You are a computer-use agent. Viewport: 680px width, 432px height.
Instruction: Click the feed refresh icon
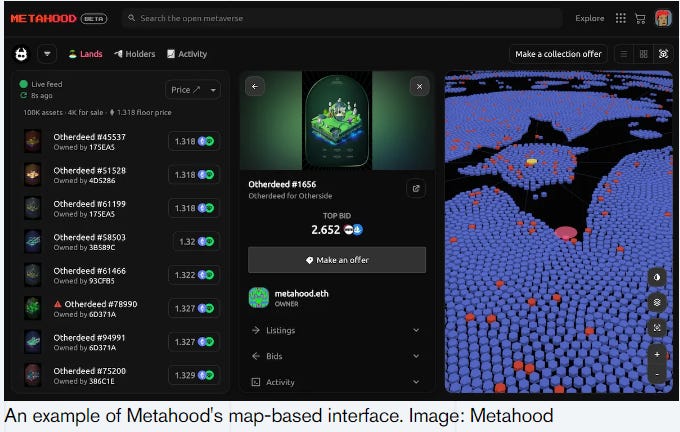tap(23, 95)
